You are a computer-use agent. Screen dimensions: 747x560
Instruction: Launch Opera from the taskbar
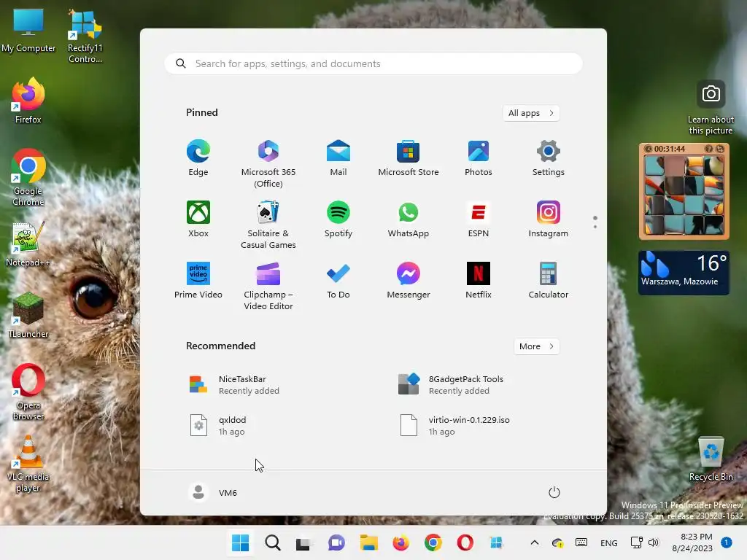point(465,542)
